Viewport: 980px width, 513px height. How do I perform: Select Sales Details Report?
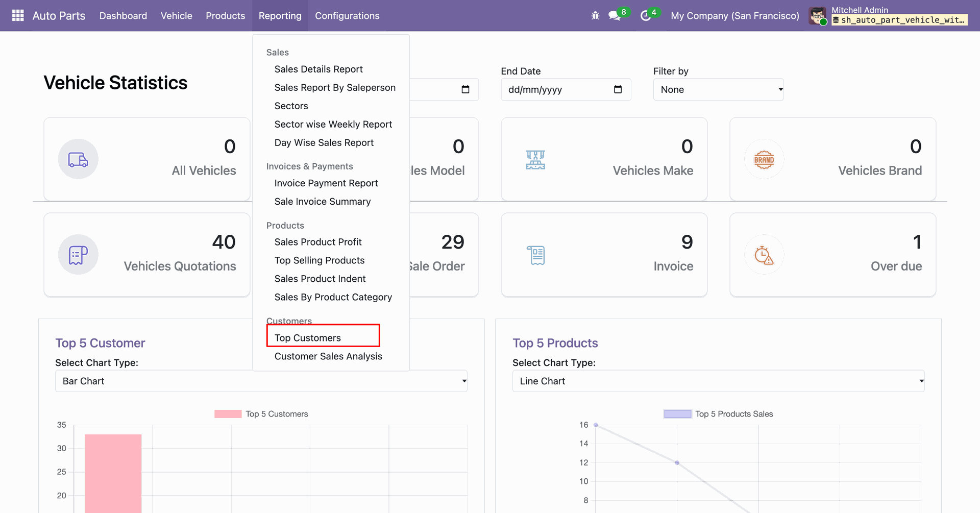318,69
